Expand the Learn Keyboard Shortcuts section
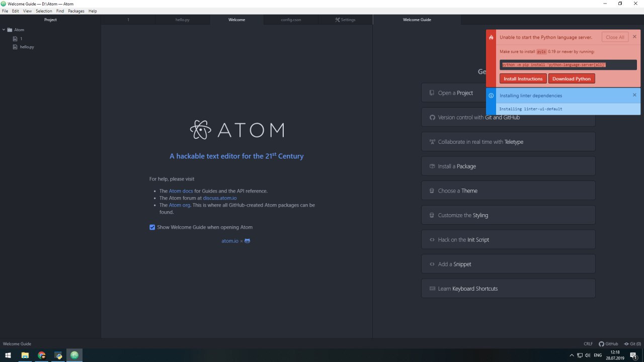Image resolution: width=644 pixels, height=362 pixels. click(x=508, y=289)
